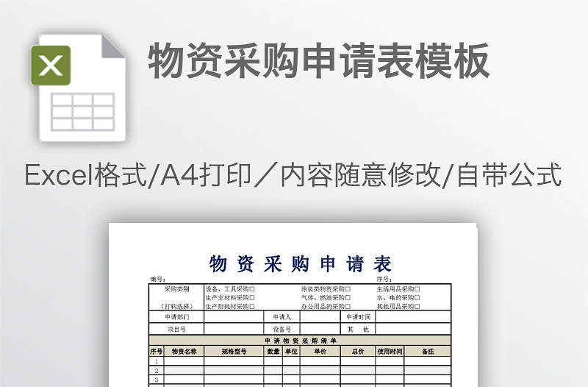Image resolution: width=588 pixels, height=387 pixels.
Task: Tick the 其他用品采购 checkbox
Action: click(417, 306)
